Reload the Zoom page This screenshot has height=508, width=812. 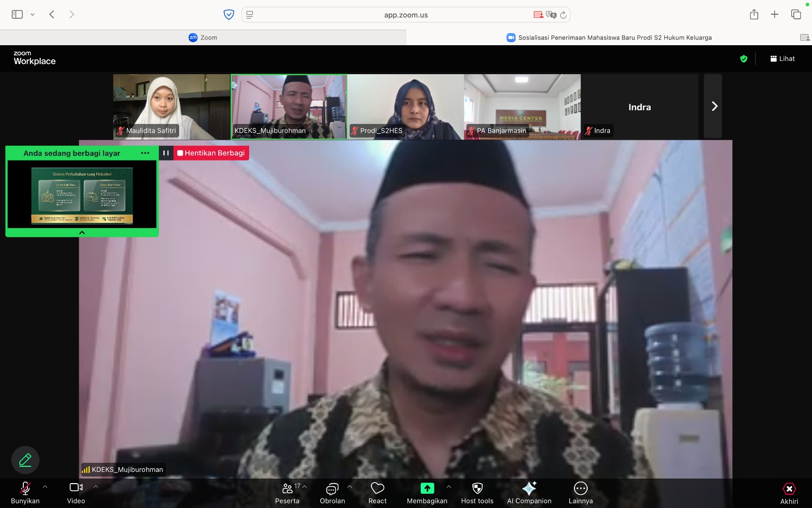pos(563,15)
